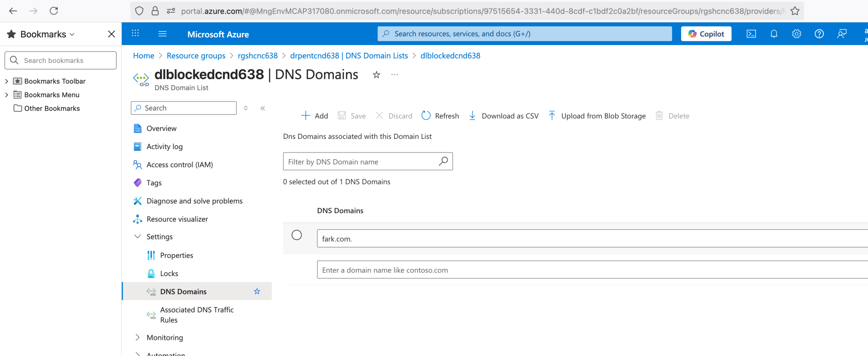Open Associated DNS Traffic Rules
This screenshot has height=356, width=868.
click(x=197, y=315)
